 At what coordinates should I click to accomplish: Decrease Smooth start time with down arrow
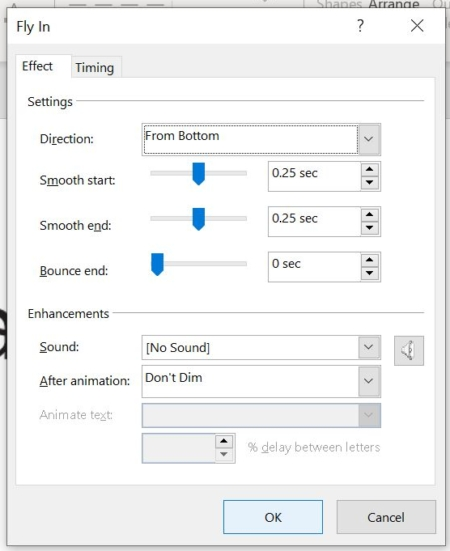[369, 182]
